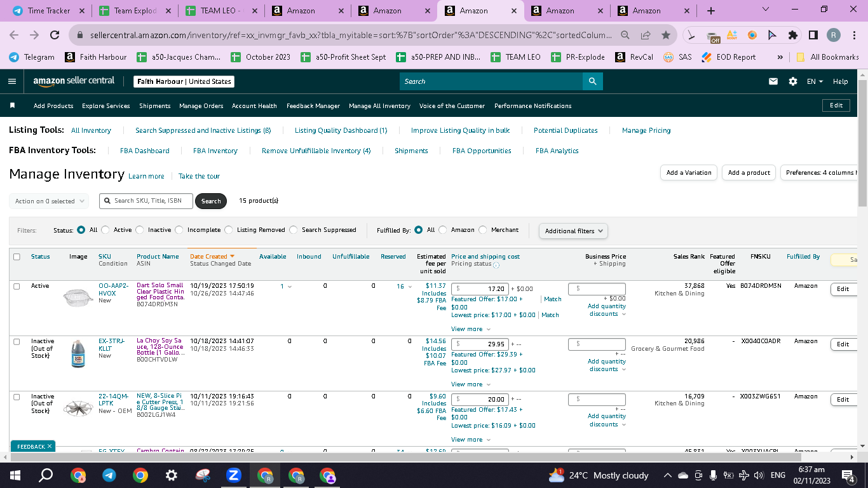Expand View more for the Pie Cutter row
The image size is (868, 488).
471,440
